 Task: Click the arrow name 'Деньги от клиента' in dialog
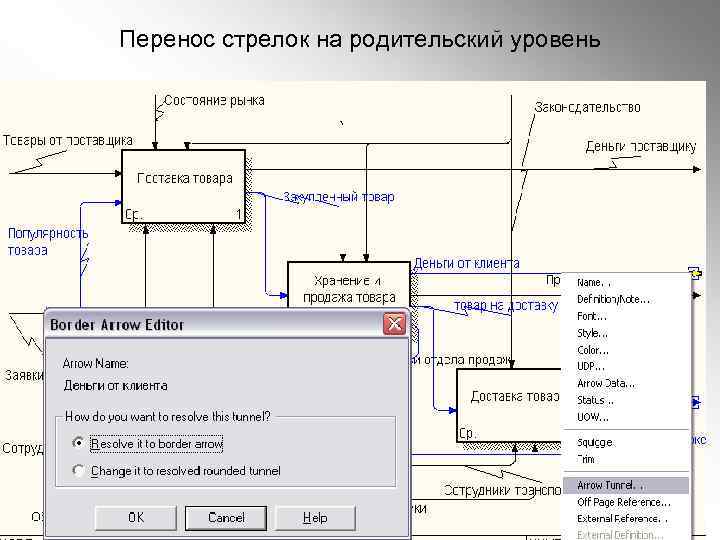115,386
